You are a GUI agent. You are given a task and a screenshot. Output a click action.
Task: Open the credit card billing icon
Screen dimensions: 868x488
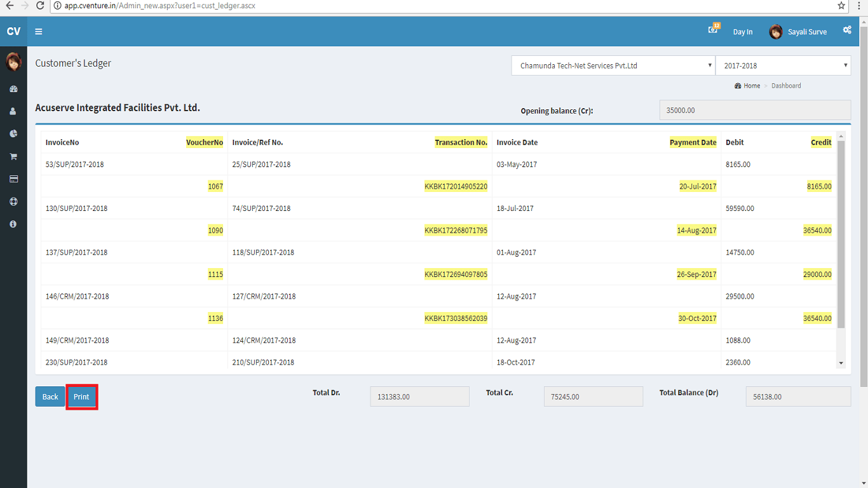pos(13,179)
